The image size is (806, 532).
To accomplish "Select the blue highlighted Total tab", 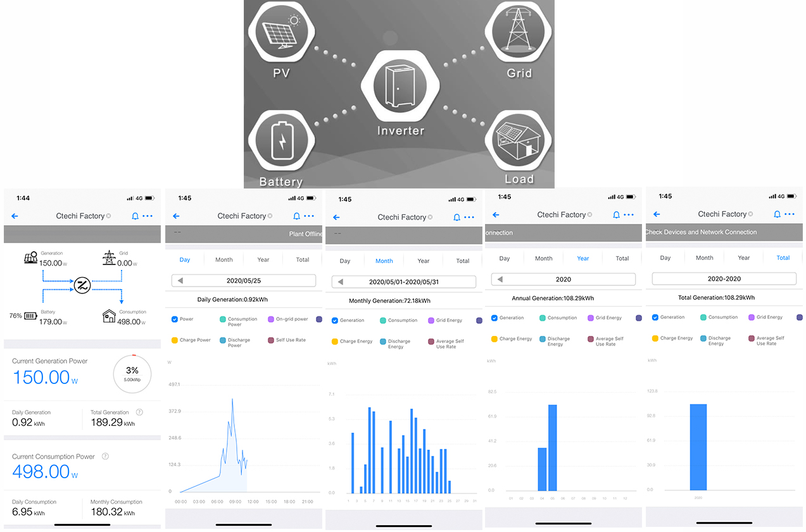I will click(x=783, y=257).
